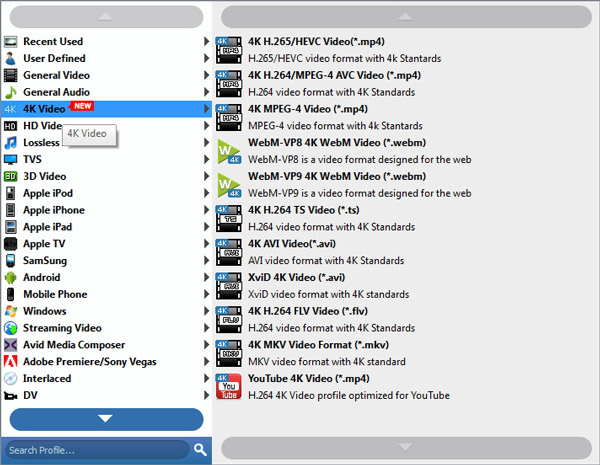Click the search magnifier icon
600x465 pixels.
pos(200,449)
